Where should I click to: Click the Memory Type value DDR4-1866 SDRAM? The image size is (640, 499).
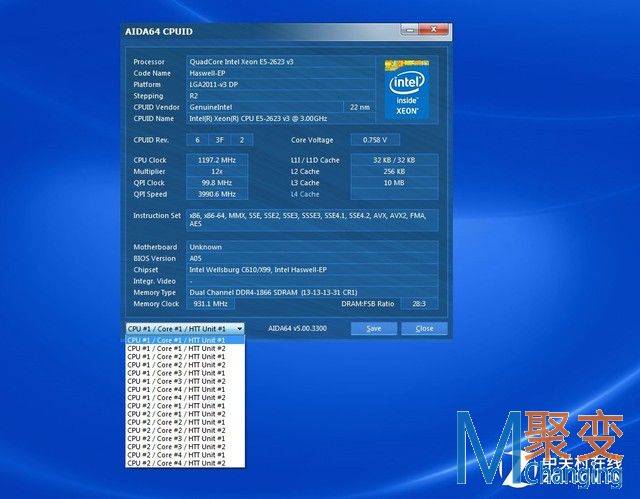point(312,293)
